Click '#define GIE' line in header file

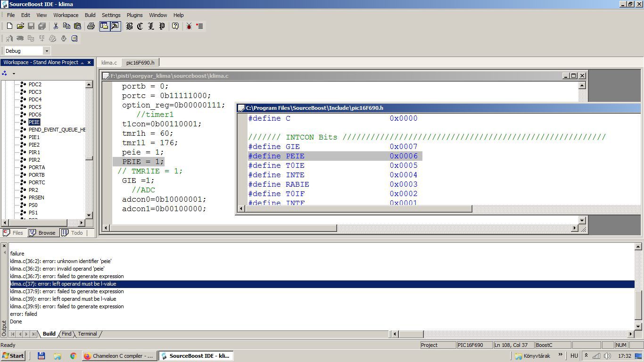333,147
